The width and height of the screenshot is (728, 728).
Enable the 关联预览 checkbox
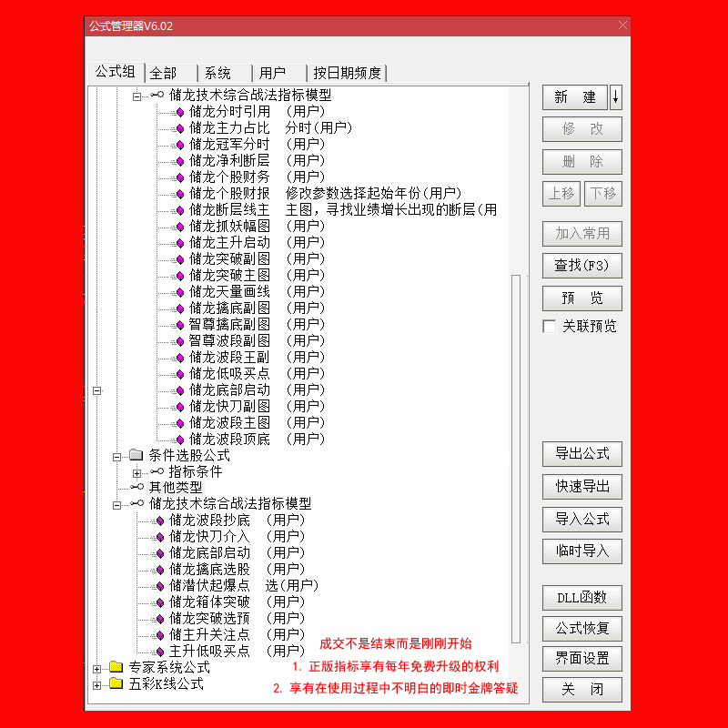[x=550, y=327]
